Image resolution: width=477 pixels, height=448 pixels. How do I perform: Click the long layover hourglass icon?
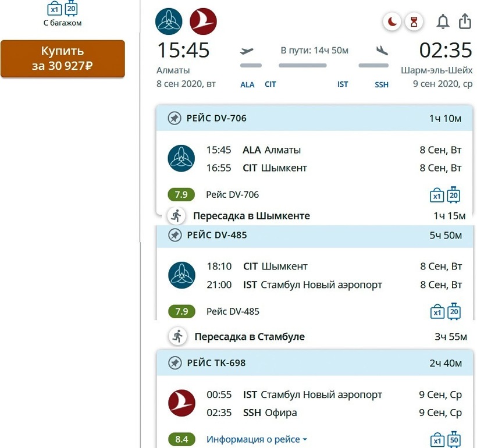(x=414, y=22)
